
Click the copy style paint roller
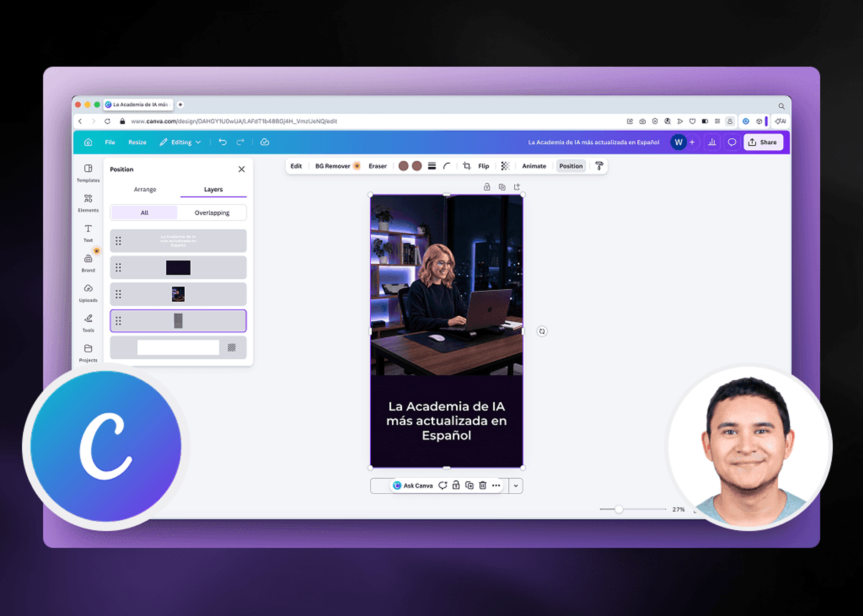click(599, 166)
